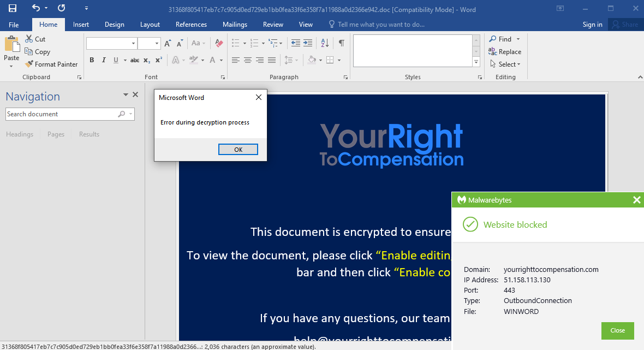Open Navigation pane options arrow
Screen dimensions: 644x350
click(x=126, y=95)
